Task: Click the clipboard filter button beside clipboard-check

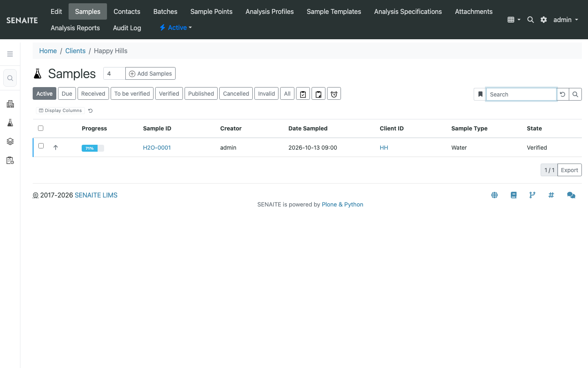Action: (318, 94)
